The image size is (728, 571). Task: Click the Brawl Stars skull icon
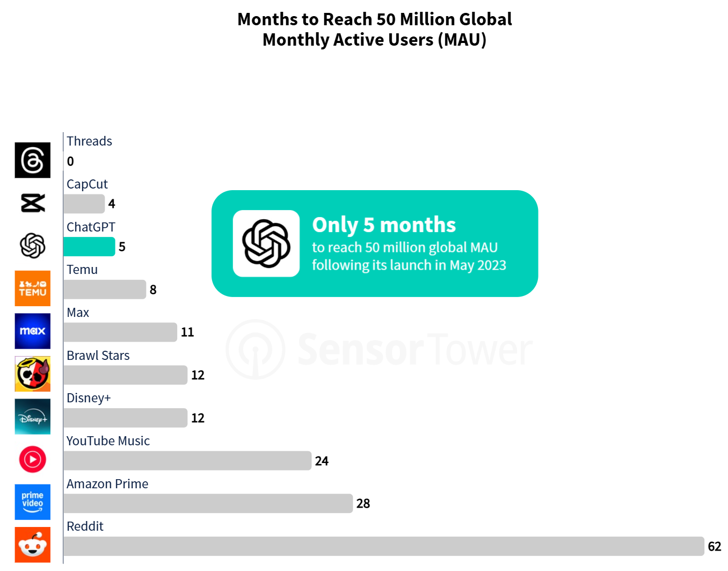[33, 374]
